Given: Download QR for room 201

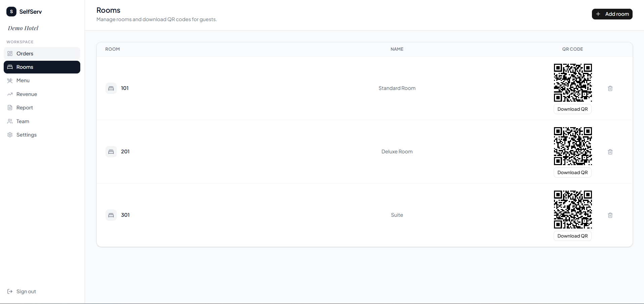Looking at the screenshot, I should point(572,172).
